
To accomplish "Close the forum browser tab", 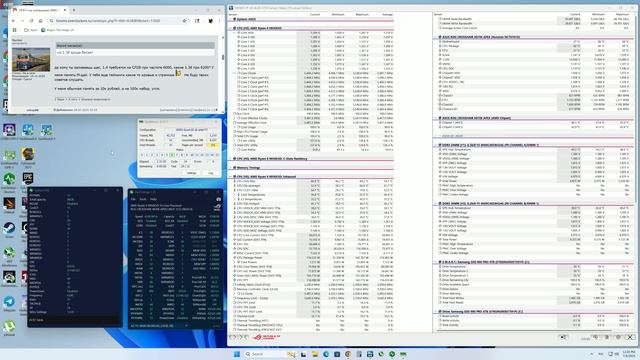I will point(65,10).
